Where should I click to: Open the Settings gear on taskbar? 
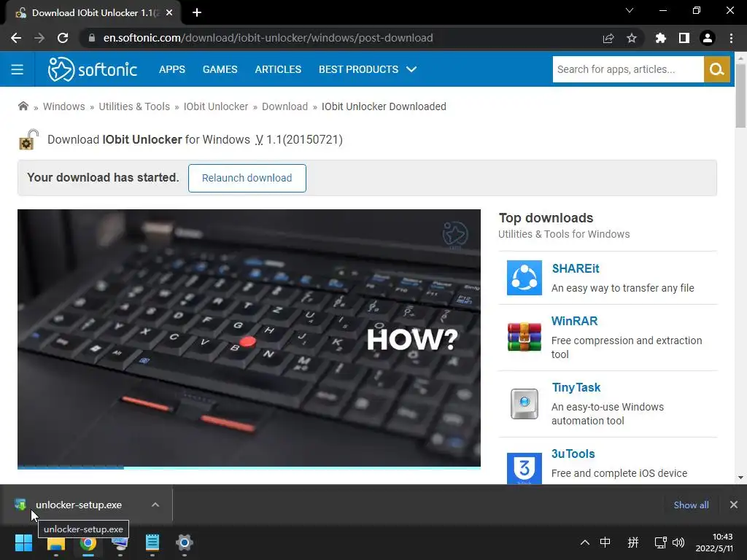click(x=185, y=542)
